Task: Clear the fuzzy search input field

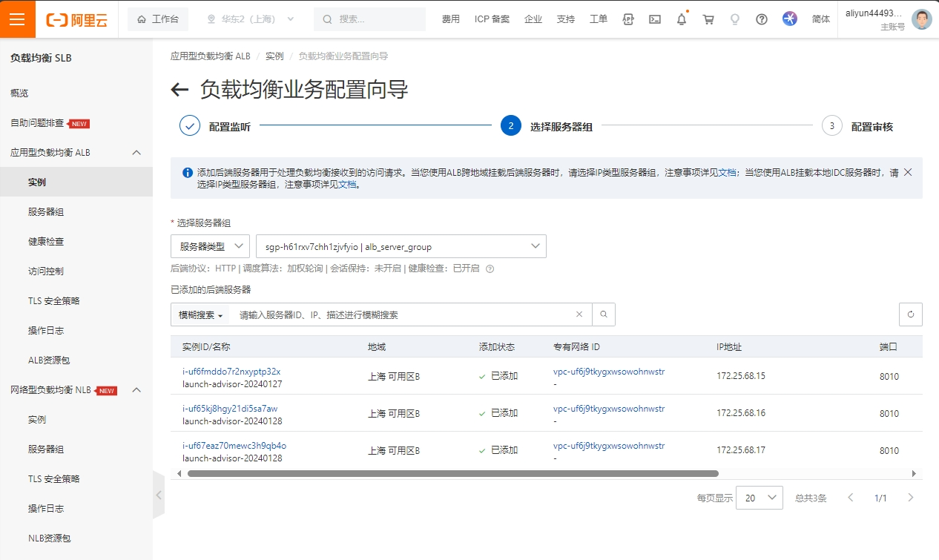Action: pos(579,314)
